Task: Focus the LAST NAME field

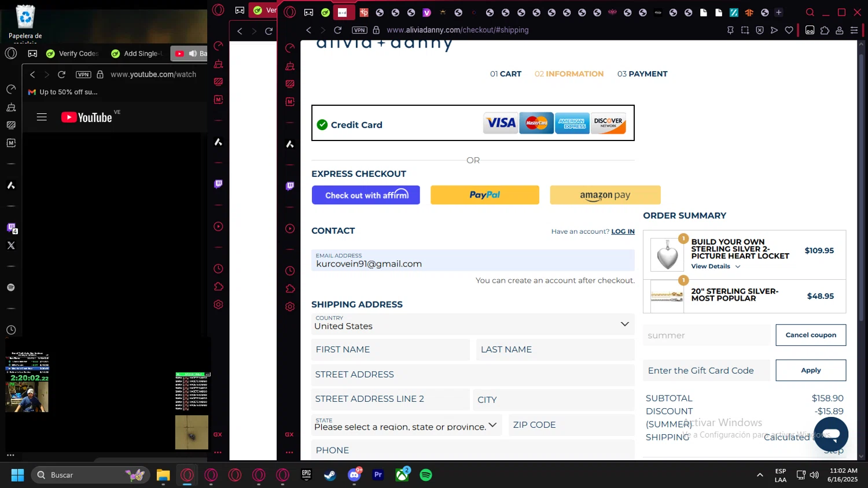Action: (x=555, y=349)
